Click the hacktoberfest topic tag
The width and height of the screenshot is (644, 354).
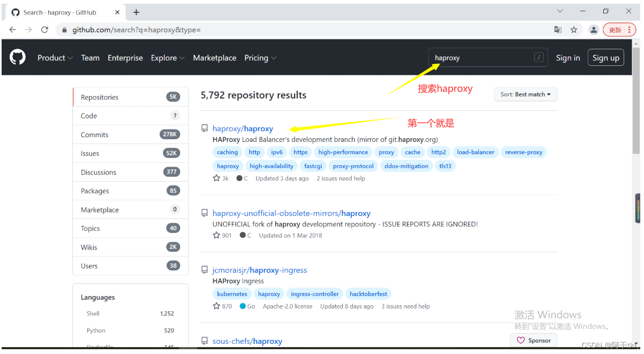point(369,294)
